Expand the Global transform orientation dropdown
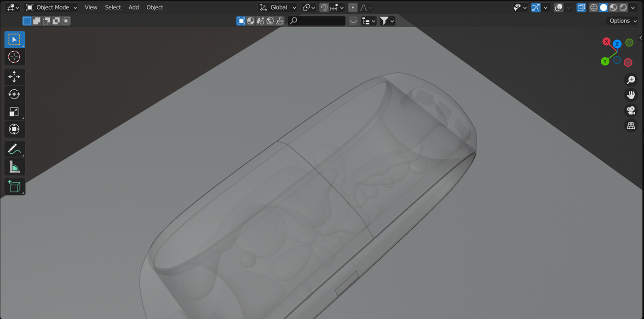This screenshot has height=319, width=644. [x=278, y=7]
